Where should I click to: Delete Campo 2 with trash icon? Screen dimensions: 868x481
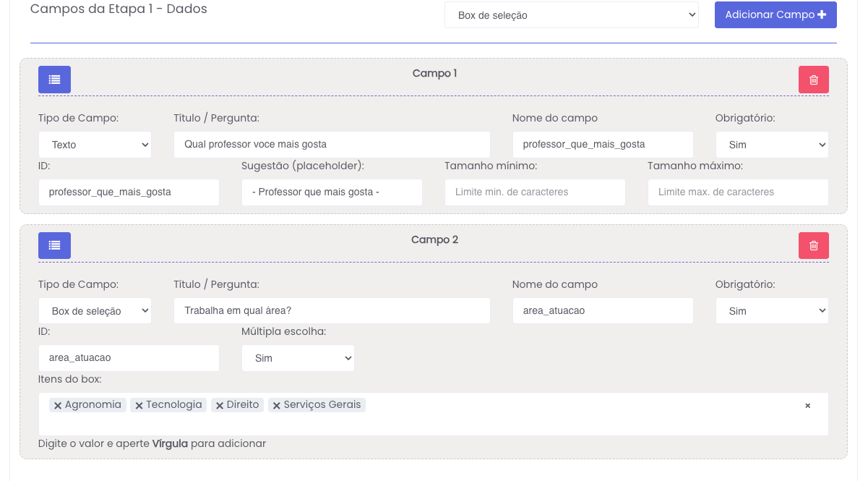813,246
